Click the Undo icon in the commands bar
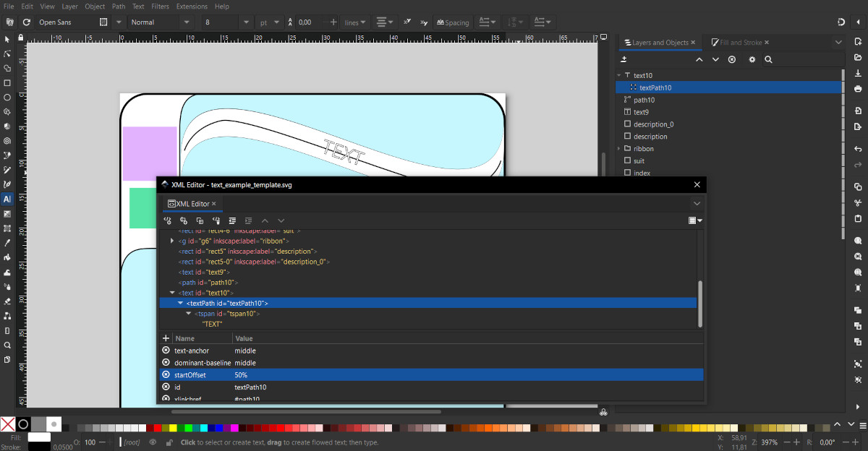868x451 pixels. pos(858,148)
